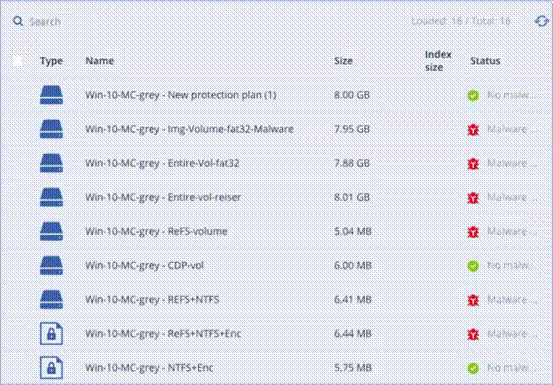Click 'No malw...' status text for NTFS+Enc
Screen dimensions: 553x385
511,367
